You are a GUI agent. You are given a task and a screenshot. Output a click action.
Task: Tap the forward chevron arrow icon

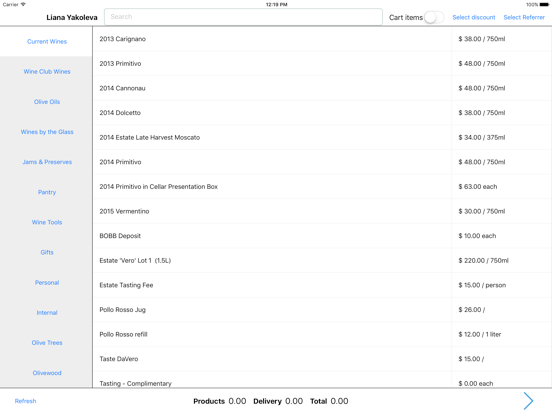pos(528,401)
